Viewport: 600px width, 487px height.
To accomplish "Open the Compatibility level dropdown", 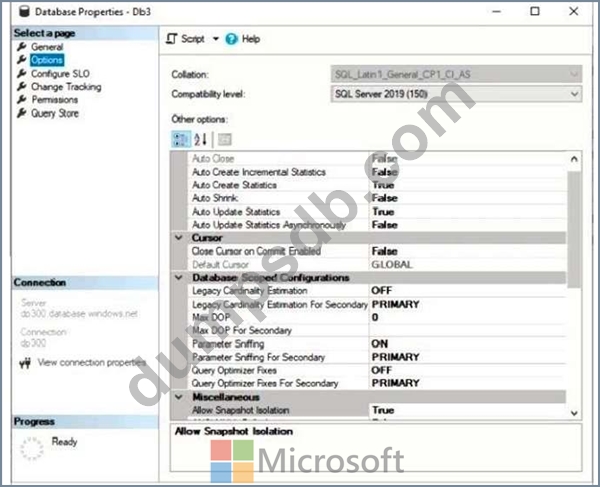I will tap(573, 94).
